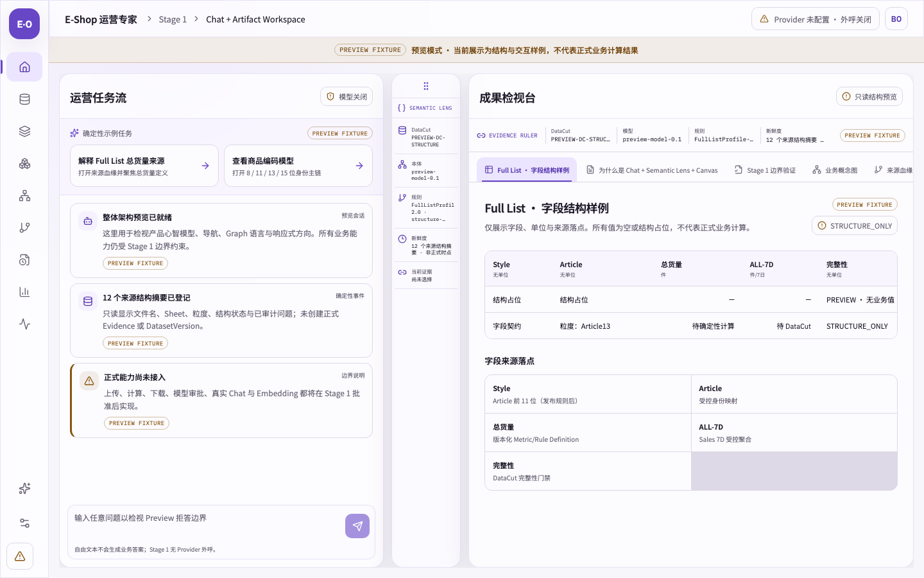Open the activity pulse icon in sidebar
Viewport: 924px width, 578px height.
click(x=24, y=324)
